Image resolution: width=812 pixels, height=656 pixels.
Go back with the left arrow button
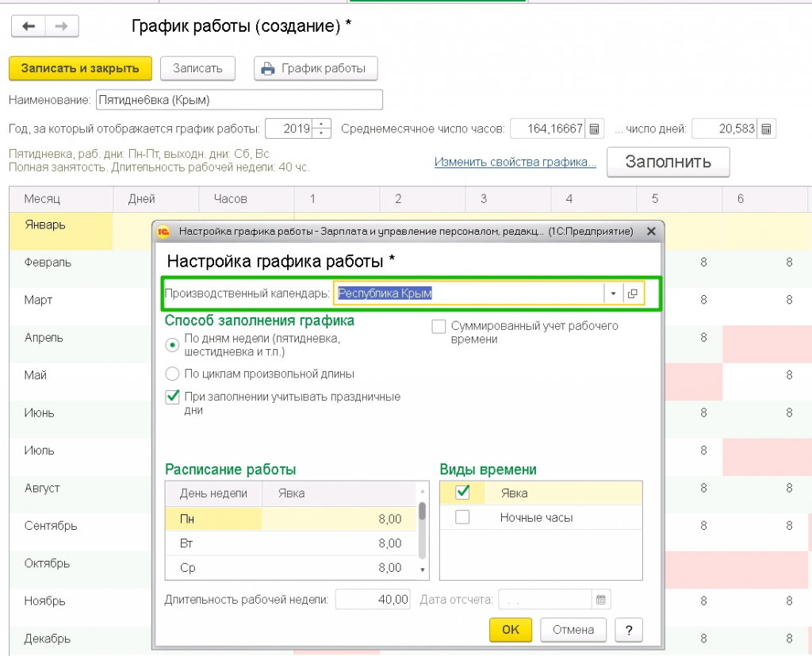(x=29, y=26)
